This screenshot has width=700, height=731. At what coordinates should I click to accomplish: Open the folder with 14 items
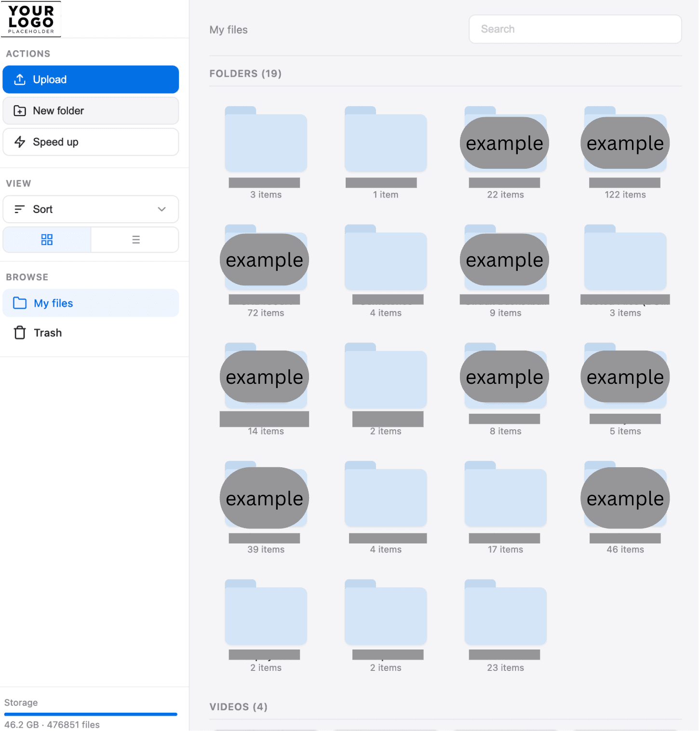[x=266, y=376]
